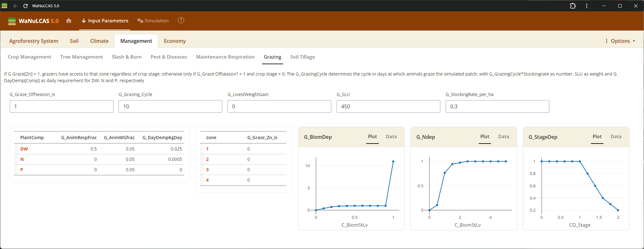The width and height of the screenshot is (644, 249).
Task: Open Simulation with the gears icon
Action: tap(153, 21)
